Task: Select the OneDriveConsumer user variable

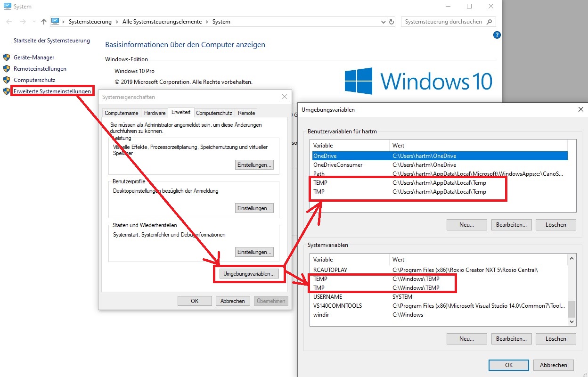Action: point(439,165)
